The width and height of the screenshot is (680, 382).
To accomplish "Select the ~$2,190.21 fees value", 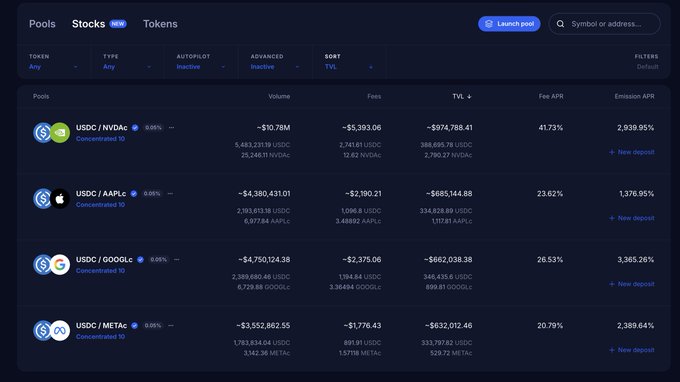I will point(363,193).
